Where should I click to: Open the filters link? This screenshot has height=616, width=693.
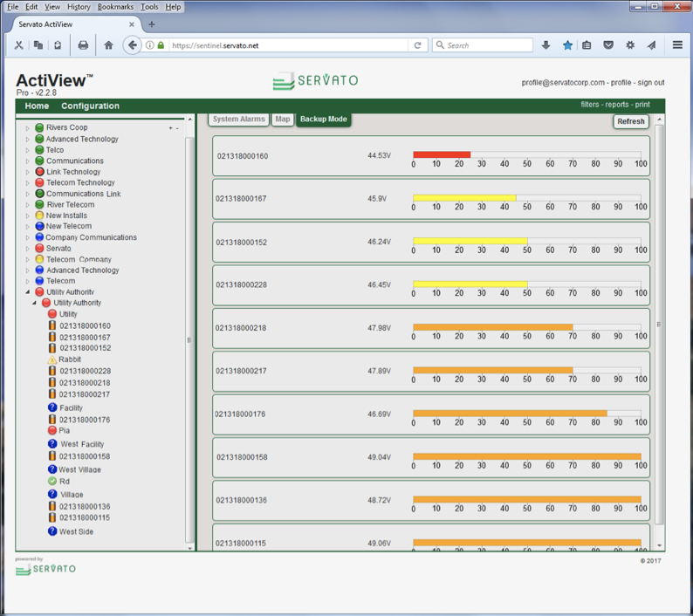(x=590, y=105)
